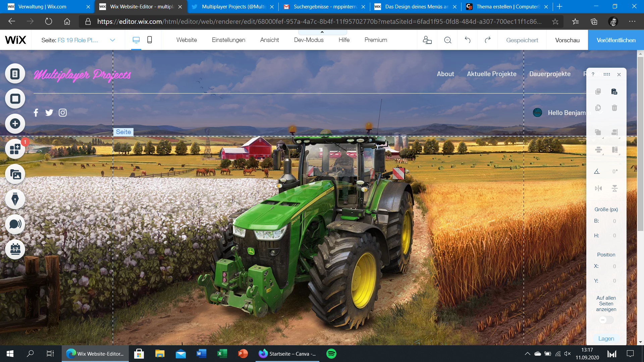The width and height of the screenshot is (644, 362).
Task: Click the Add elements plus icon
Action: [x=15, y=124]
